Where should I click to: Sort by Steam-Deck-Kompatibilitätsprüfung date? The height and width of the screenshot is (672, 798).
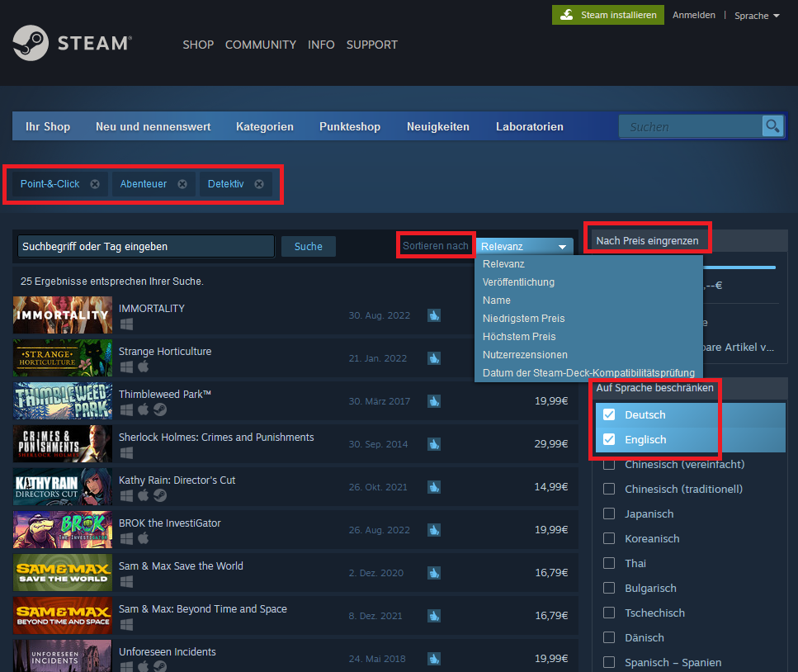[x=588, y=373]
